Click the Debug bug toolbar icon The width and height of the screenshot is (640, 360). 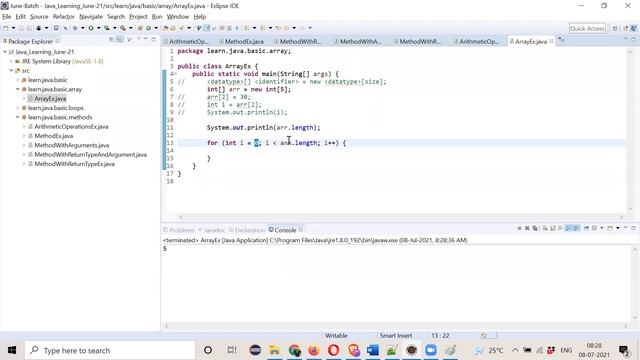pyautogui.click(x=75, y=28)
